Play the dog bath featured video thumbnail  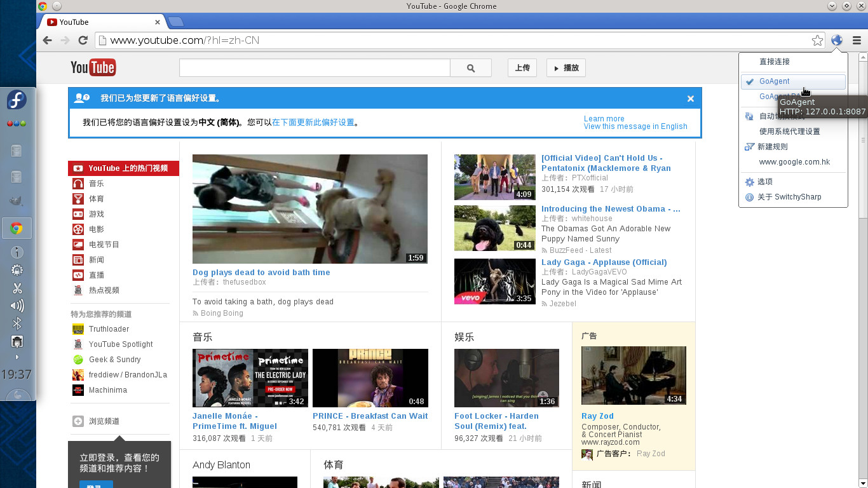[x=310, y=209]
